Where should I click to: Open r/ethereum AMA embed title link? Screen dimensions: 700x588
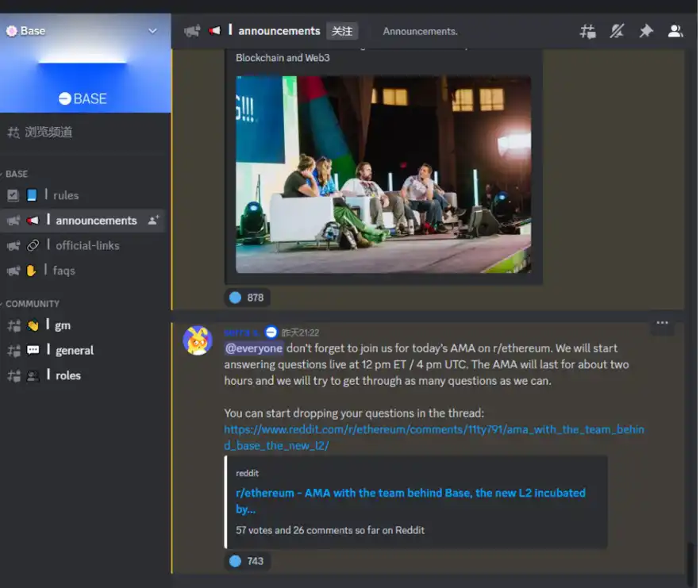click(410, 501)
